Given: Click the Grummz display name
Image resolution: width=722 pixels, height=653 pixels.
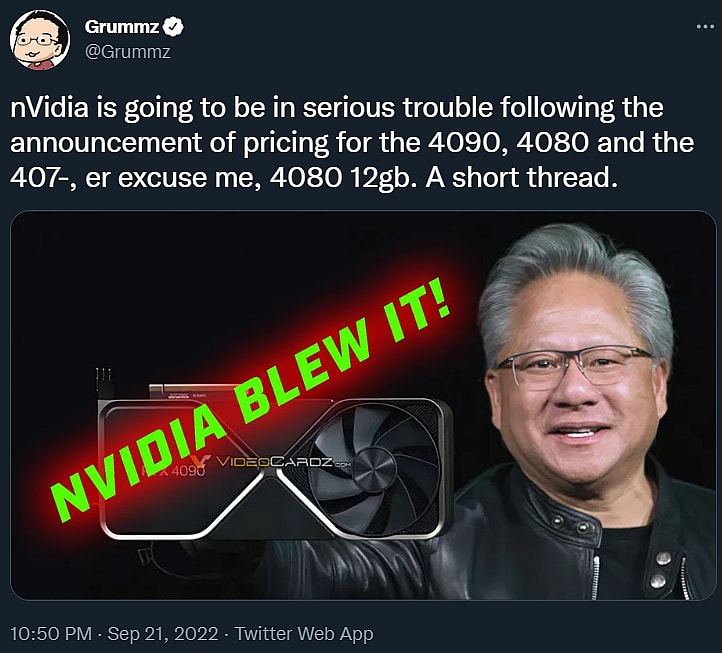Looking at the screenshot, I should click(122, 27).
